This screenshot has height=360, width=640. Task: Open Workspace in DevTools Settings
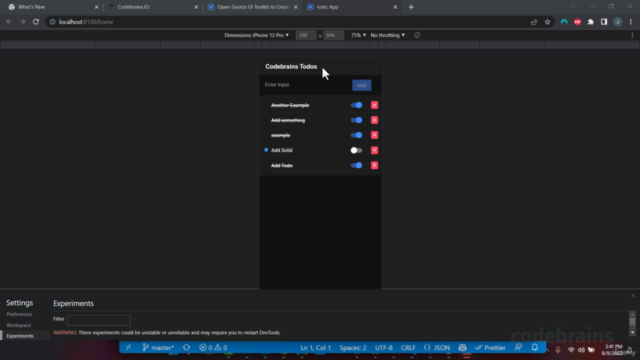[x=18, y=325]
